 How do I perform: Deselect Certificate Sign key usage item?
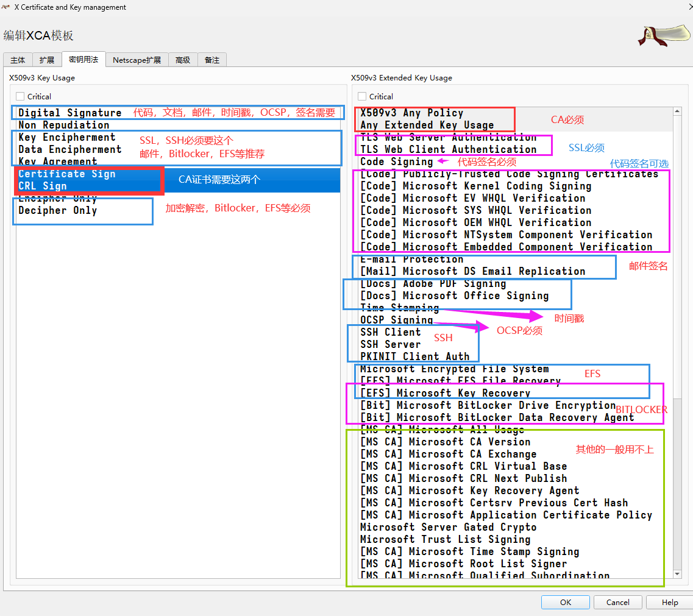pyautogui.click(x=66, y=174)
